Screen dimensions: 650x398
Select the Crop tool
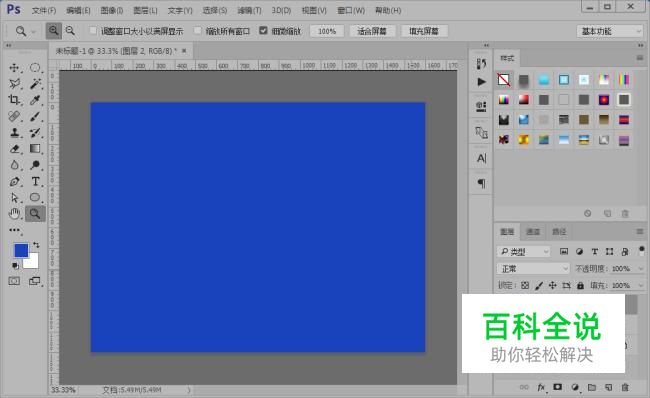coord(15,100)
